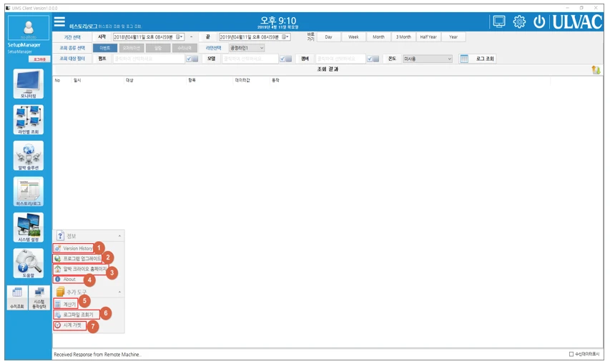Enable 수신데이터표시 checkbox in status bar
Screen dimensions: 610x364
click(571, 354)
